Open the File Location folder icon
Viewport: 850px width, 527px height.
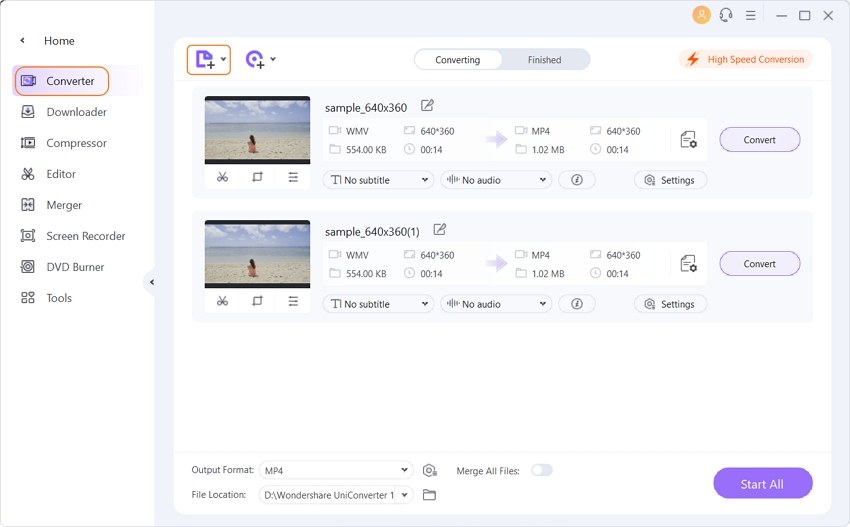pos(430,495)
